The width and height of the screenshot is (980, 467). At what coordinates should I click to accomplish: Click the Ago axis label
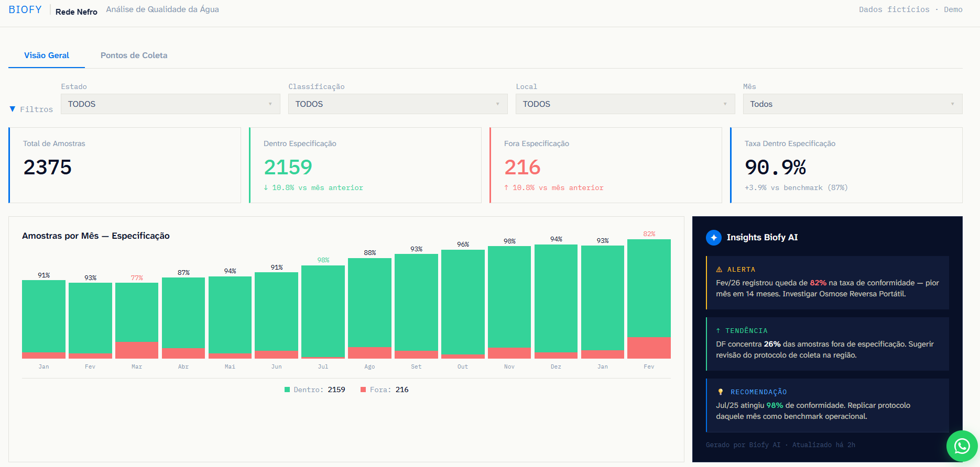(369, 366)
